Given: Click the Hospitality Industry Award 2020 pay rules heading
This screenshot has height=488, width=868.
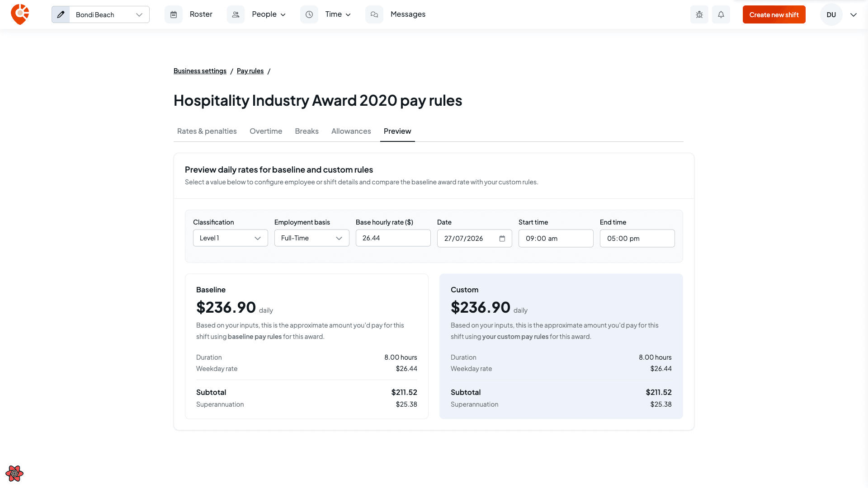Looking at the screenshot, I should [318, 100].
